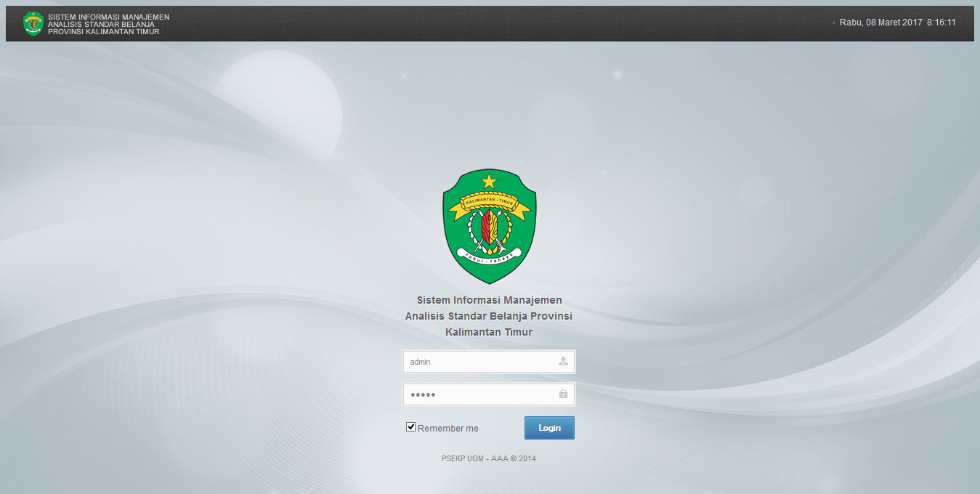980x494 pixels.
Task: Click the gold star atop the central crest
Action: coord(489,181)
